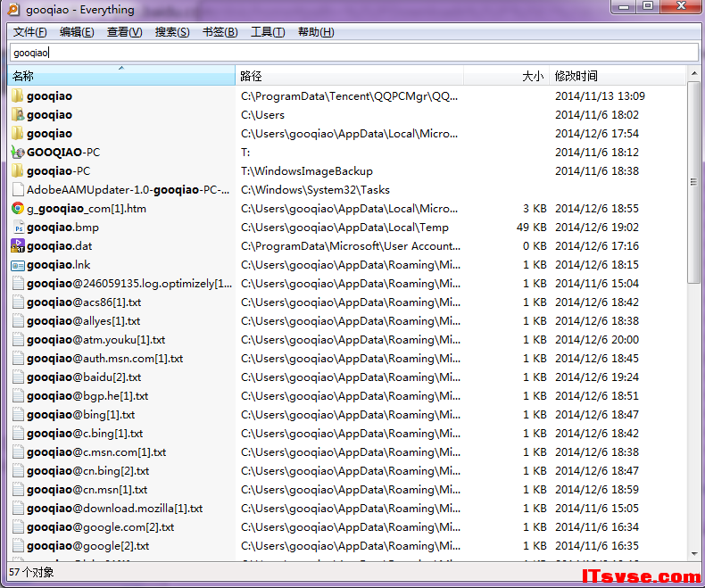Click file icon of gooqiao@auth.msn.com[1].txt

coord(18,359)
